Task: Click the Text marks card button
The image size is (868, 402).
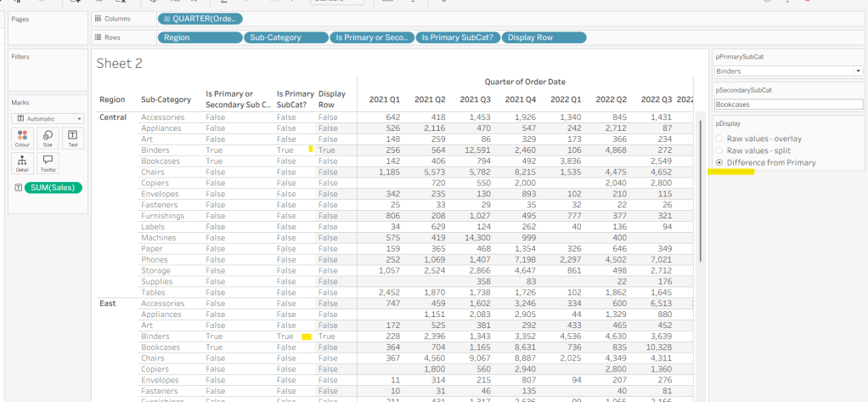Action: pos(71,138)
